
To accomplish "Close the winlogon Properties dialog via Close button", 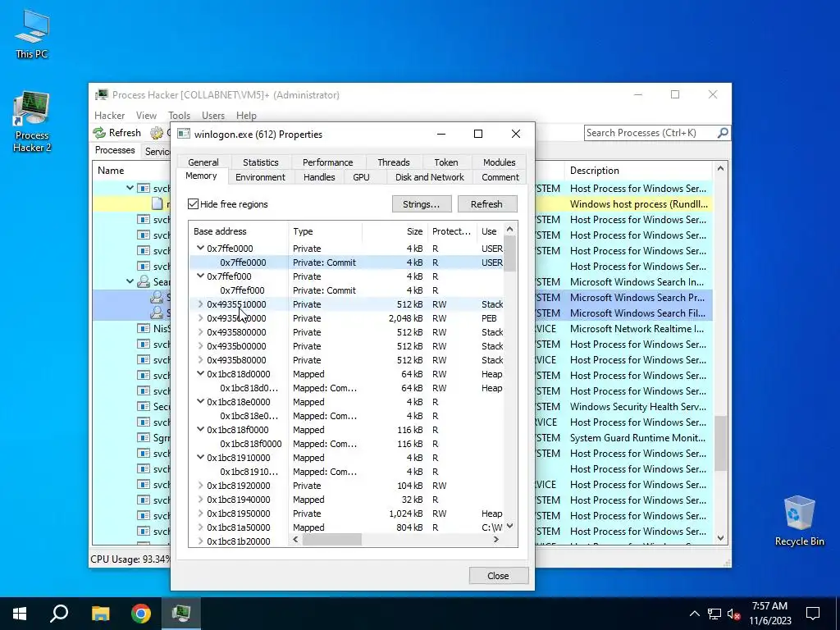I will [498, 576].
